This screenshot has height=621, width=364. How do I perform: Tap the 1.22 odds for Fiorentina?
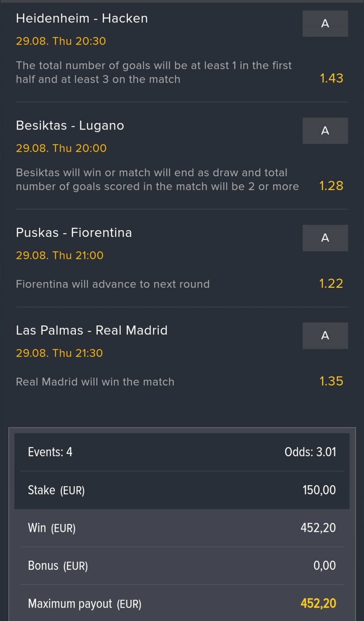click(331, 284)
